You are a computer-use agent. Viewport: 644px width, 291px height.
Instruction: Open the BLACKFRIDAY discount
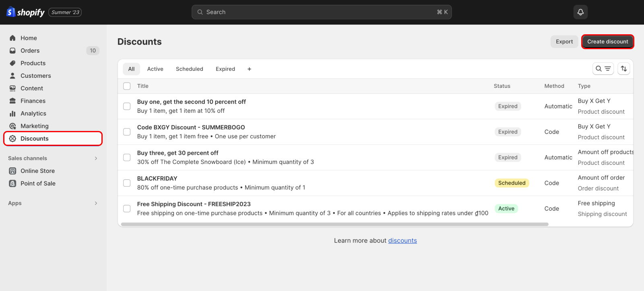(x=157, y=178)
